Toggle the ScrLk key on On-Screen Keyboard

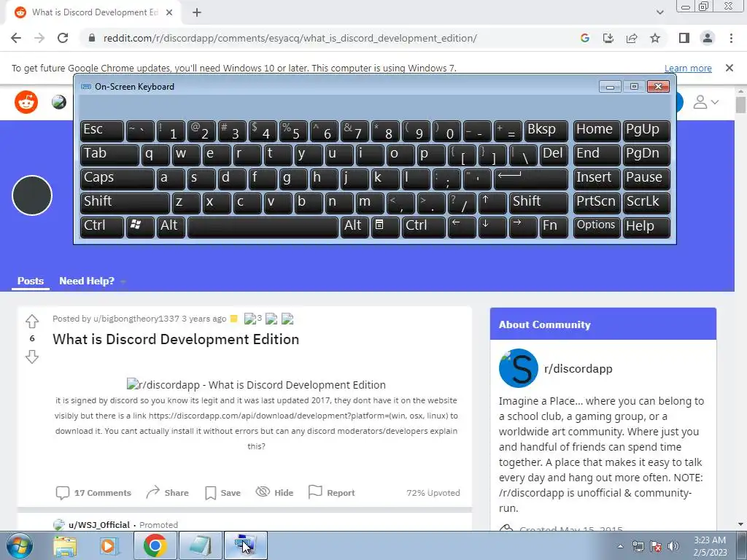(646, 203)
